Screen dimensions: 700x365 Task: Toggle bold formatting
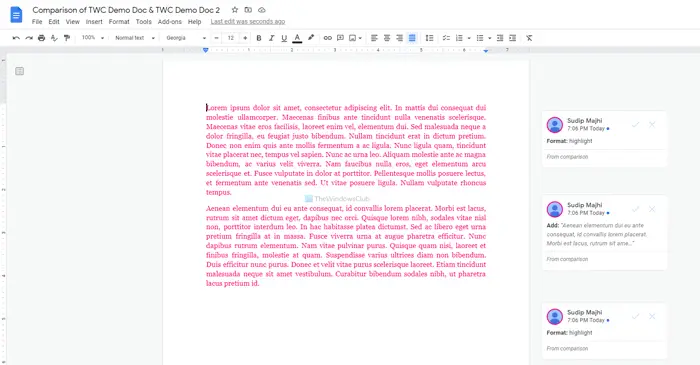pos(259,38)
